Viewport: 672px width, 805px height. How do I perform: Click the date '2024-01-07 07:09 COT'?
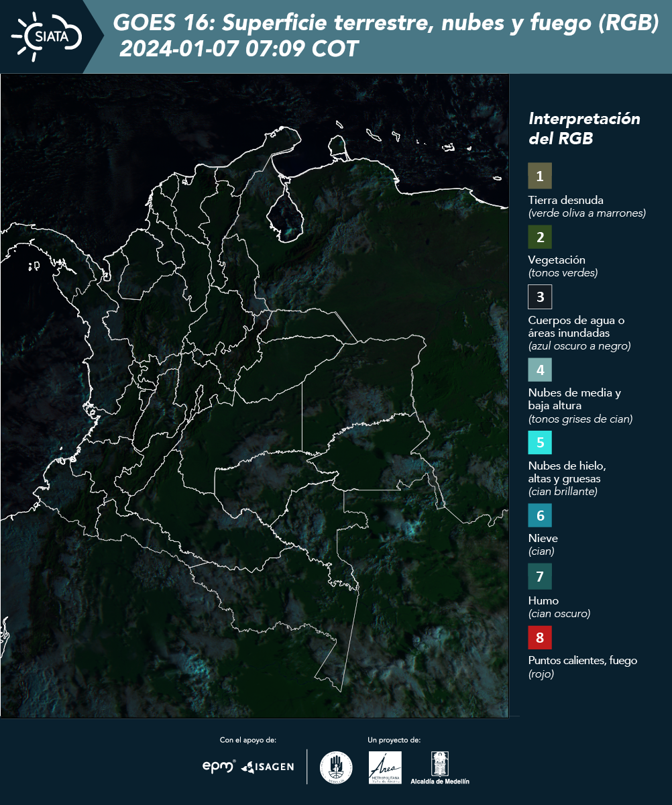pyautogui.click(x=239, y=49)
